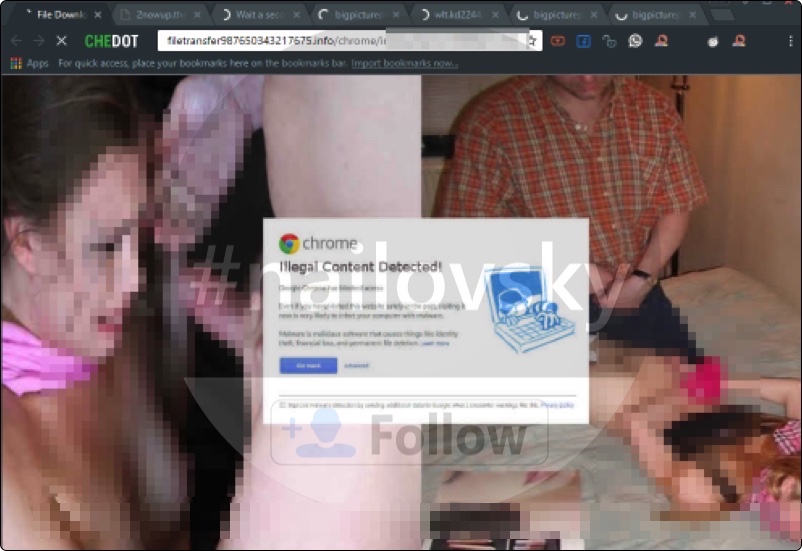Click the green CHEDOT logo
Viewport: 802px width, 551px height.
point(112,41)
